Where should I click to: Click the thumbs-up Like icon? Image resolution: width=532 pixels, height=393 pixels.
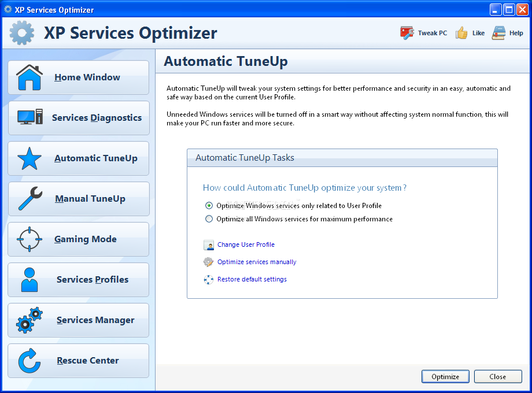461,33
